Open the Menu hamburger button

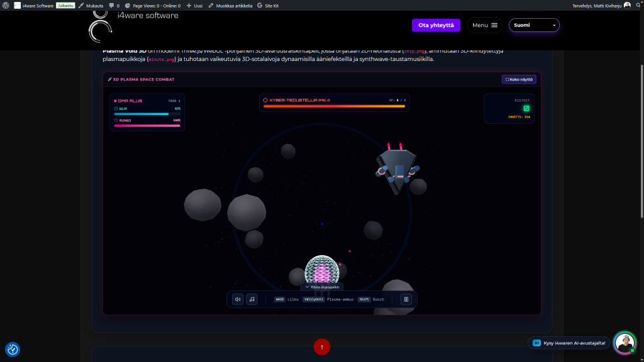[485, 25]
